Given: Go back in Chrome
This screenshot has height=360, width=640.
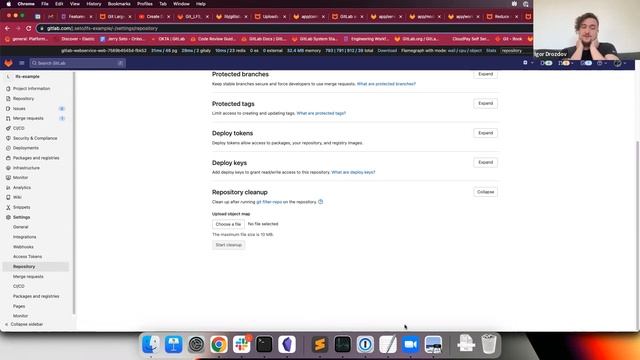Looking at the screenshot, I should (x=8, y=28).
